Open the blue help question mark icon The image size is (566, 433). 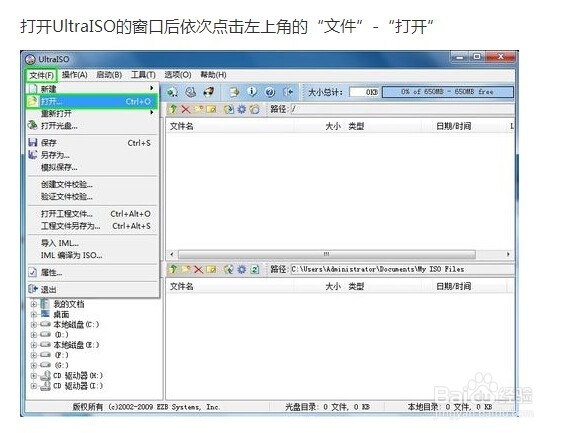click(270, 92)
